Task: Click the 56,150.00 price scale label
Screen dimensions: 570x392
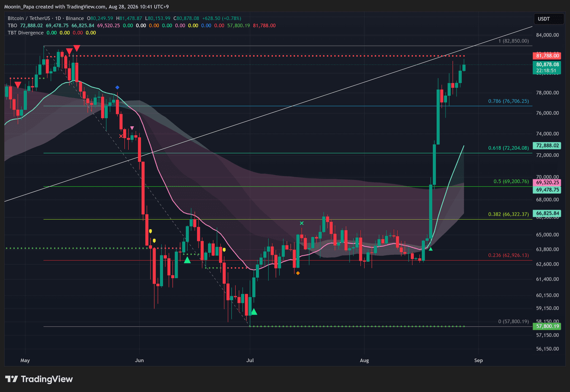Action: tap(548, 349)
